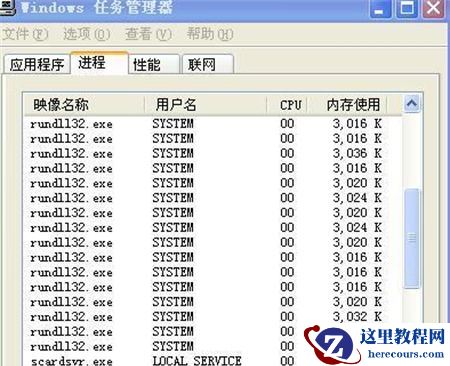Click the scroll up arrow of process list
The image size is (450, 366).
[x=412, y=104]
